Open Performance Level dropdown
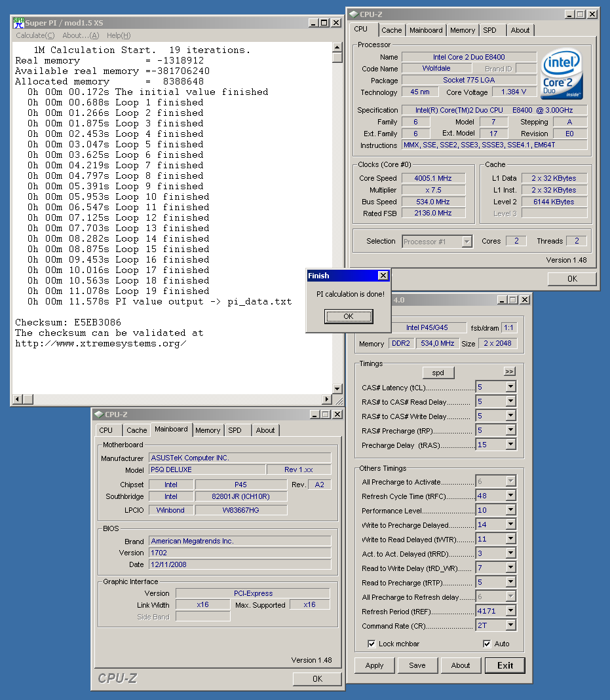Viewport: 610px width, 700px height. pos(511,510)
